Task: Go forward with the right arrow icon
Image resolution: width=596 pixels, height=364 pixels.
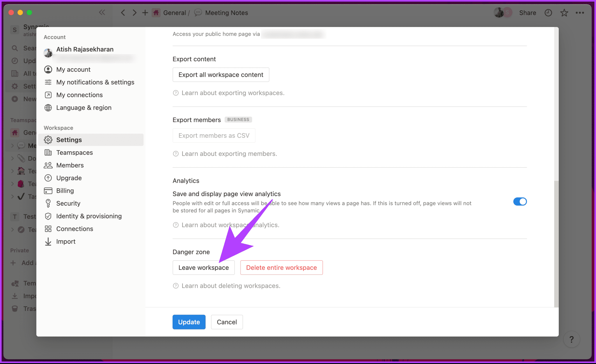Action: [134, 13]
